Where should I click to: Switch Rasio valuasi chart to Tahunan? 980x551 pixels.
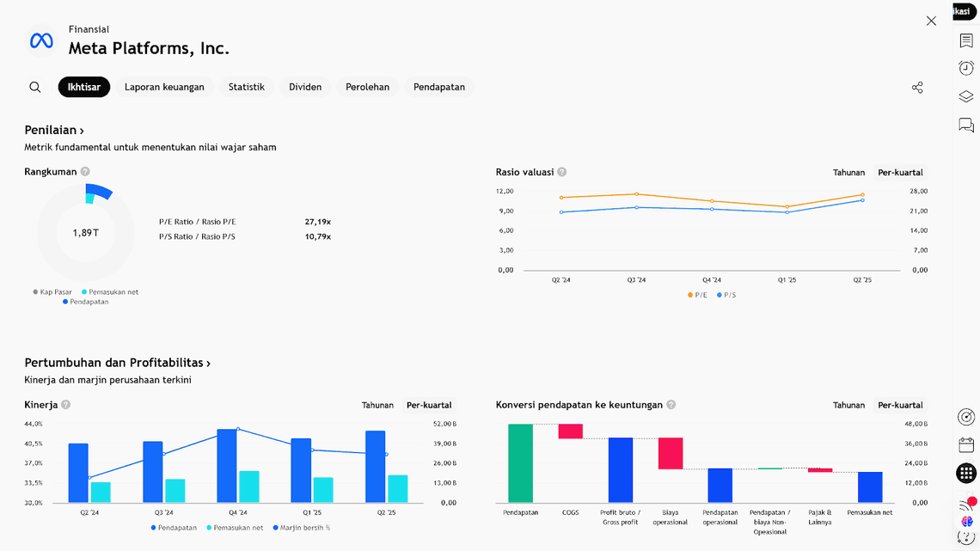pyautogui.click(x=848, y=173)
